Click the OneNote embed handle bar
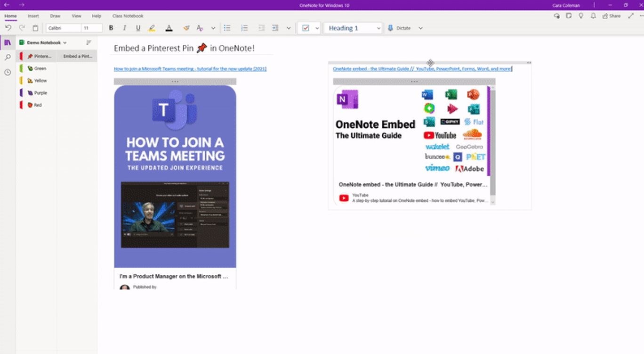This screenshot has height=354, width=644. click(414, 82)
